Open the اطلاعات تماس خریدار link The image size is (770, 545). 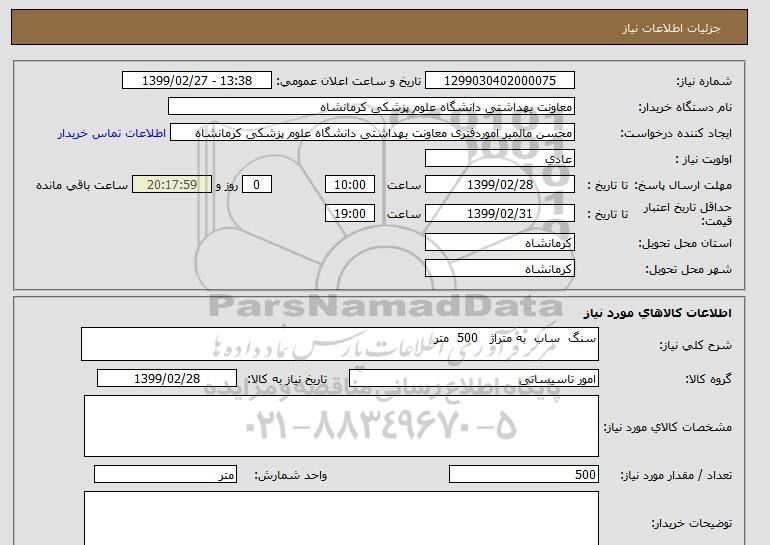coord(111,133)
